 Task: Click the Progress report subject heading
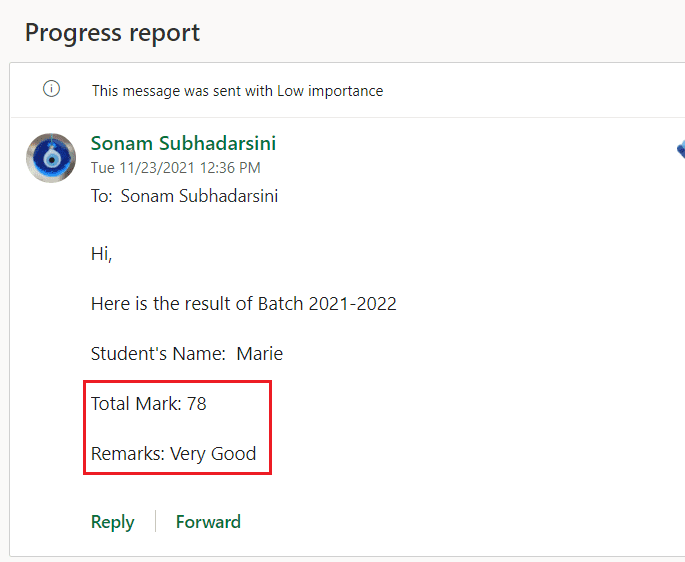[112, 33]
